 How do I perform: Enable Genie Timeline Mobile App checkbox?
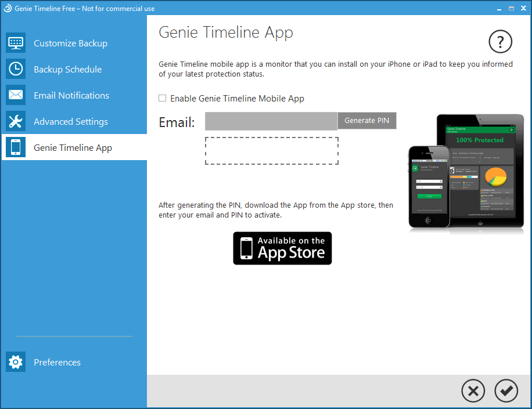pos(163,98)
